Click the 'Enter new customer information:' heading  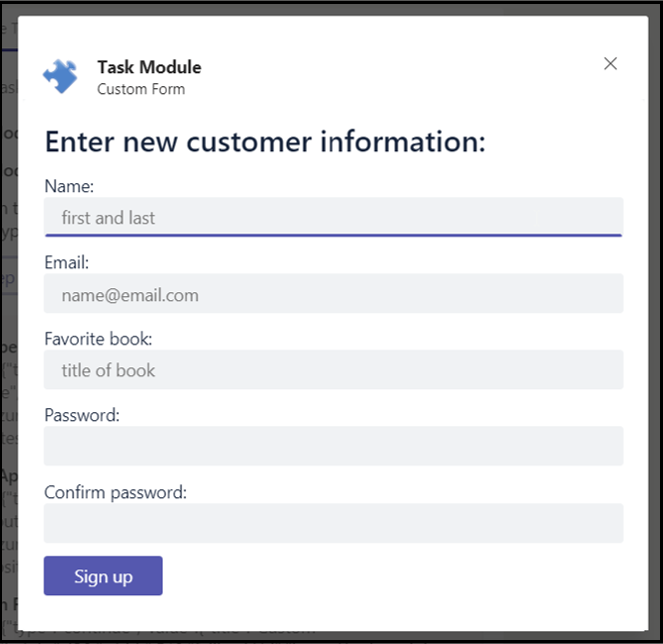266,141
